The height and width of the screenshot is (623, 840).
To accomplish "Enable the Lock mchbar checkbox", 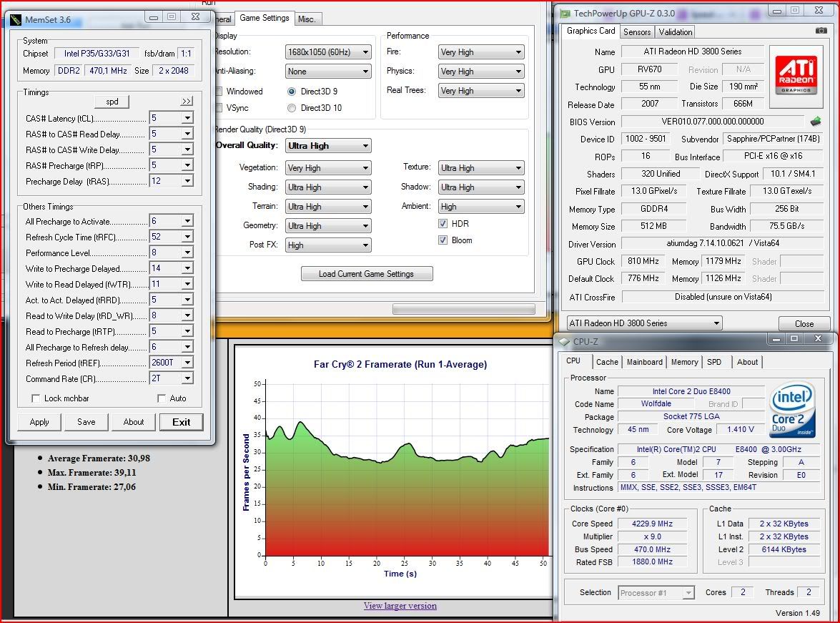I will click(x=36, y=398).
